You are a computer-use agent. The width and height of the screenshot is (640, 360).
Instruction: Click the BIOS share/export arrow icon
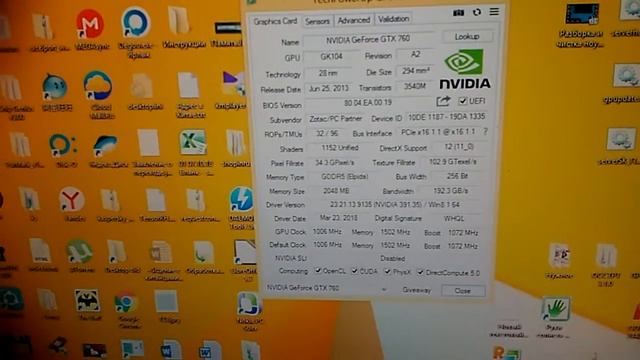point(443,101)
